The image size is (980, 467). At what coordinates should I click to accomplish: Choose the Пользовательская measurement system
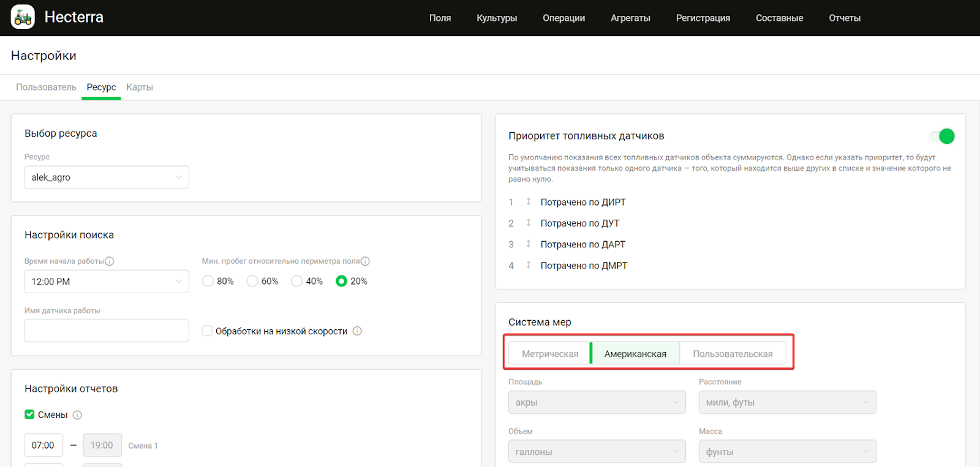(x=733, y=354)
